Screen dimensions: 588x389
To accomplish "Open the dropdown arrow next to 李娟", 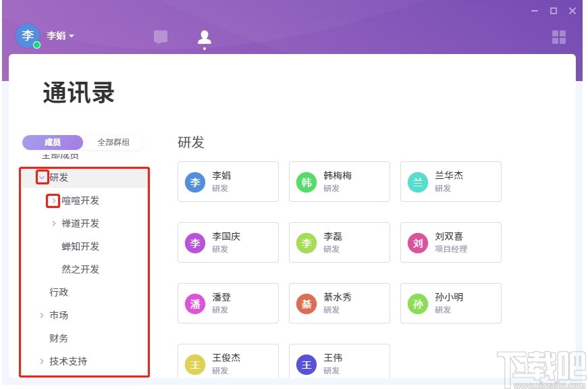I will point(71,36).
